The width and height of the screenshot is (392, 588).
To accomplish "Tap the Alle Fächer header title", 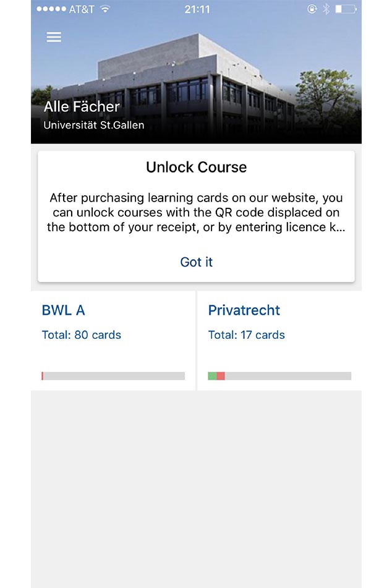I will pos(82,106).
